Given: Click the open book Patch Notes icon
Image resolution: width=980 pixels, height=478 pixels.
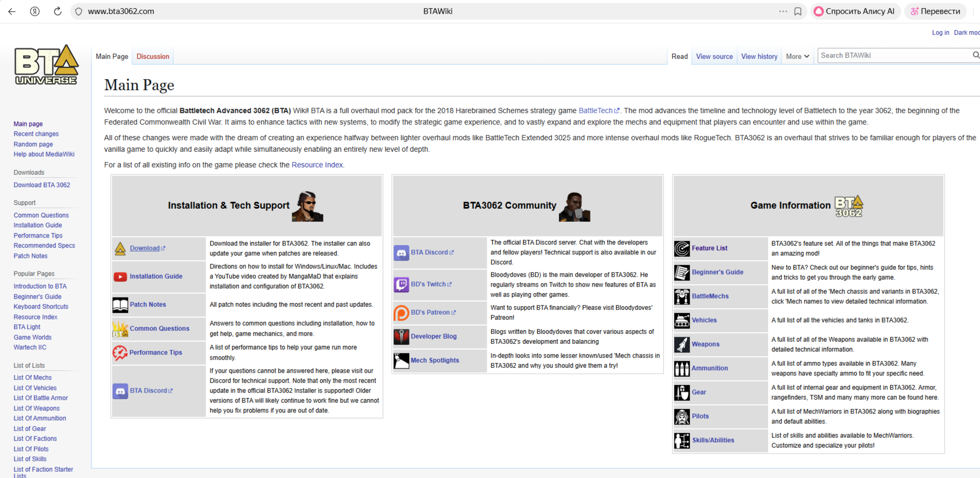Looking at the screenshot, I should point(120,305).
